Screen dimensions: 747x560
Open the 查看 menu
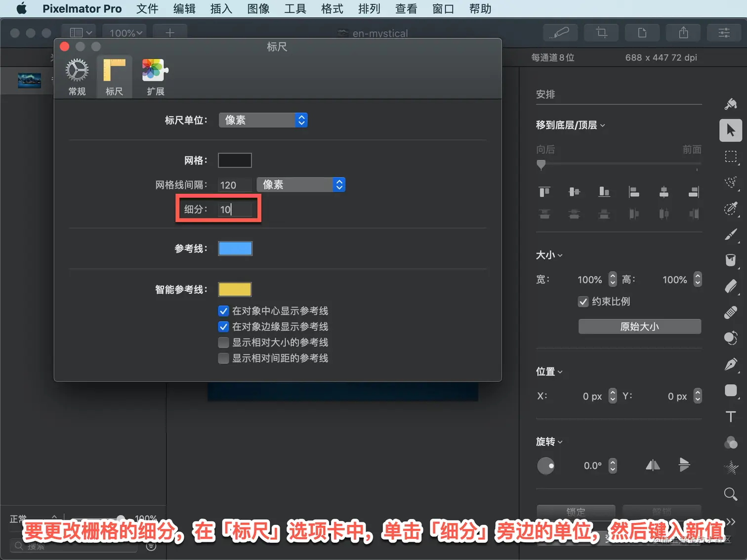point(406,9)
